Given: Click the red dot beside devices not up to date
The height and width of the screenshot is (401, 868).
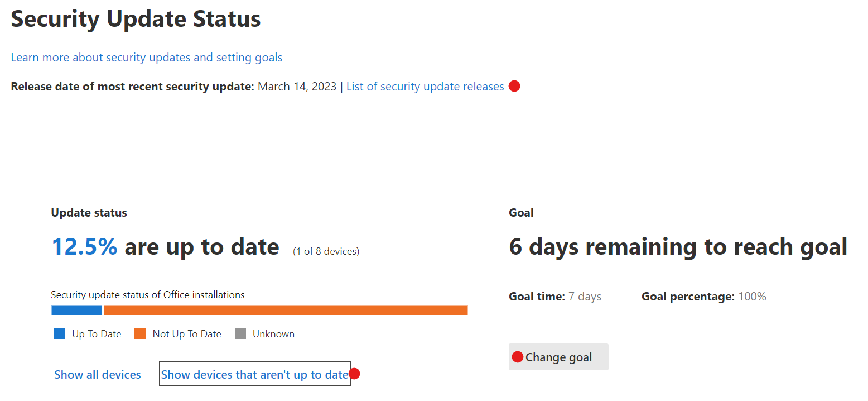Looking at the screenshot, I should click(x=355, y=374).
